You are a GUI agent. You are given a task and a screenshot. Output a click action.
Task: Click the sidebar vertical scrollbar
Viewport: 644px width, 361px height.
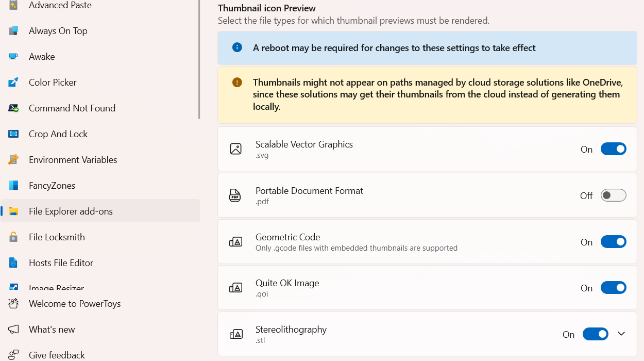pos(199,59)
